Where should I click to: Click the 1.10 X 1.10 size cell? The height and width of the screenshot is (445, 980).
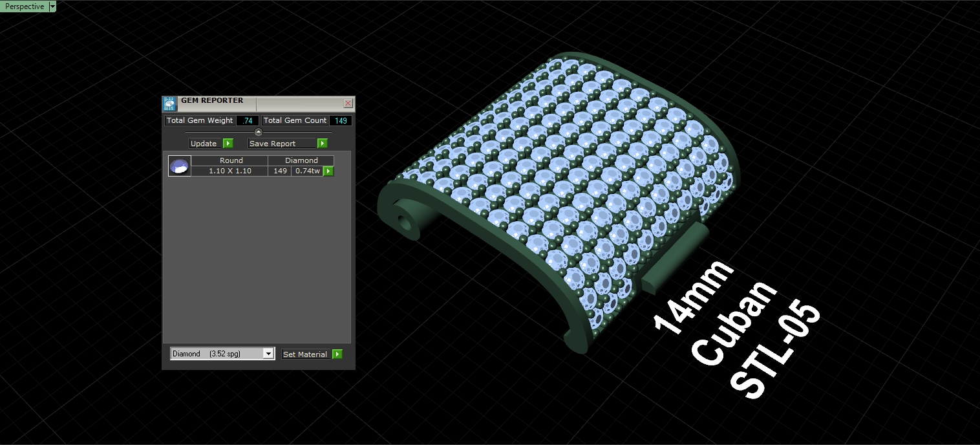231,171
